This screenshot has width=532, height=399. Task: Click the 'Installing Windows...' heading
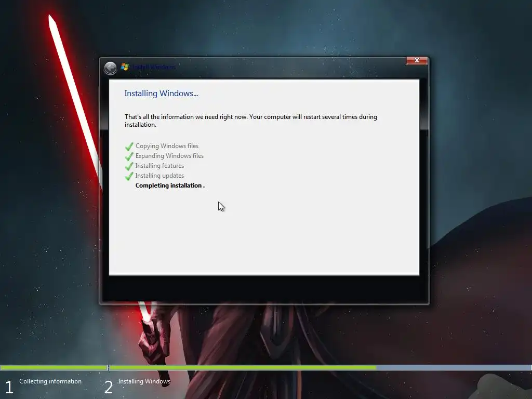coord(161,94)
